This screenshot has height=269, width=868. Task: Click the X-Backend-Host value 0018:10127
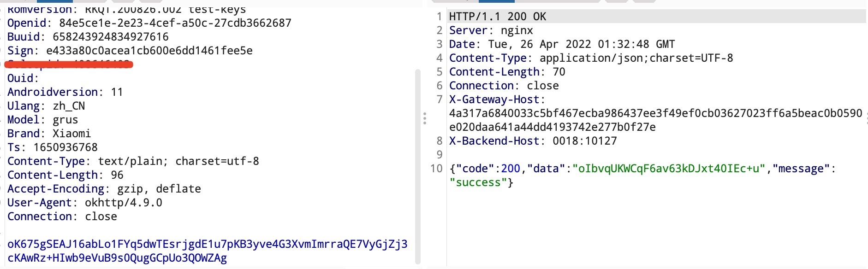[584, 141]
